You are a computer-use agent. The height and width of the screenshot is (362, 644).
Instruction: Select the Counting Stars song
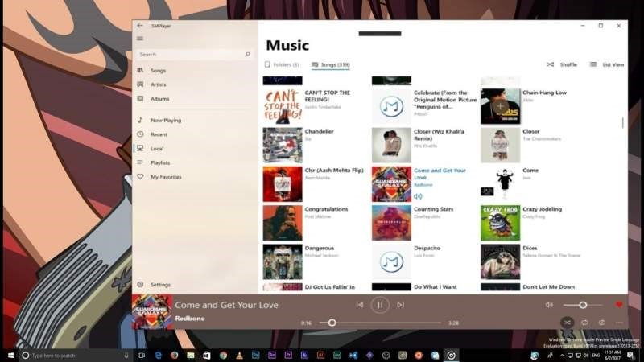(x=433, y=209)
